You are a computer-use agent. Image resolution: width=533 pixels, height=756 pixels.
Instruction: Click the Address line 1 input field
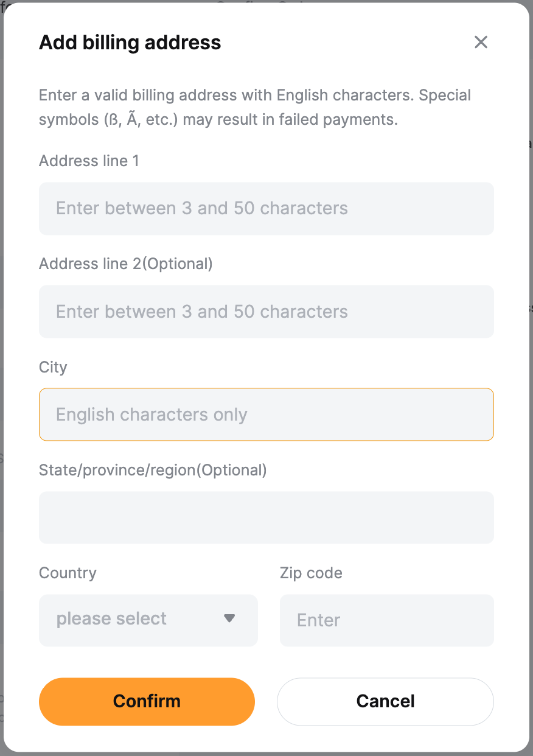coord(266,209)
